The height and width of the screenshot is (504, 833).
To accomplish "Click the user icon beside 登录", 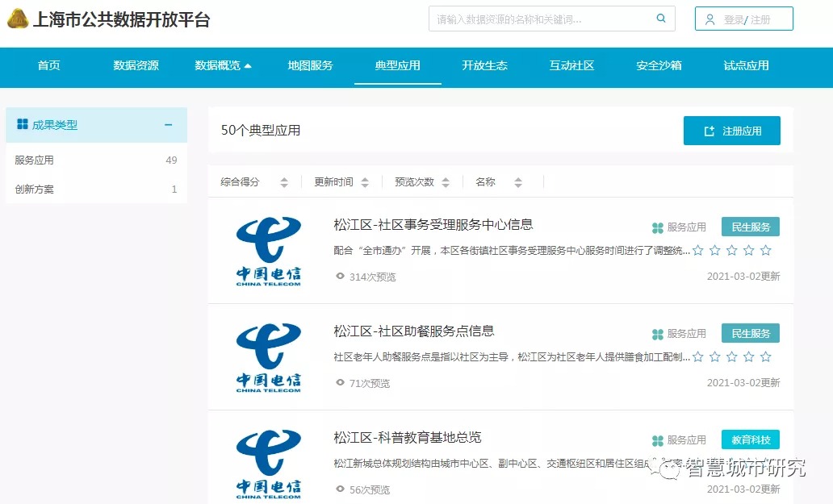I will pos(710,19).
